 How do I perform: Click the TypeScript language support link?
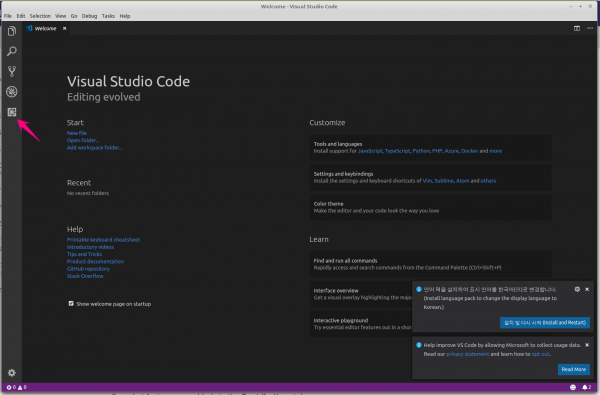point(397,151)
